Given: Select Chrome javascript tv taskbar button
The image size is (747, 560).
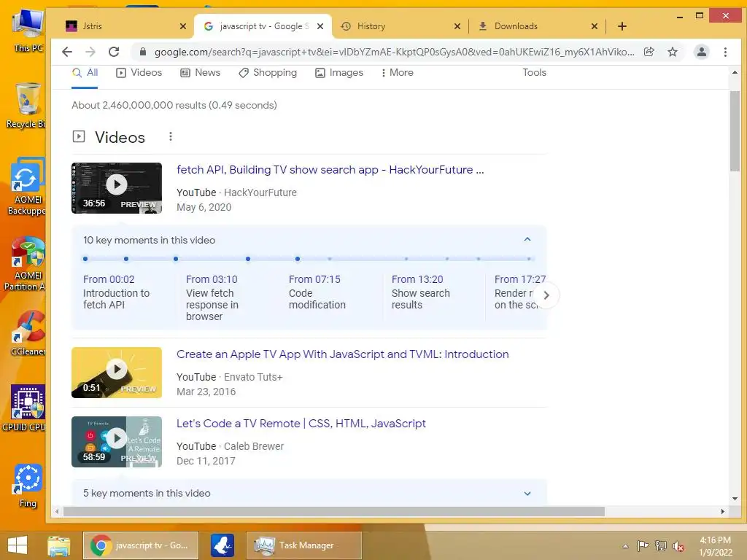Looking at the screenshot, I should (141, 545).
